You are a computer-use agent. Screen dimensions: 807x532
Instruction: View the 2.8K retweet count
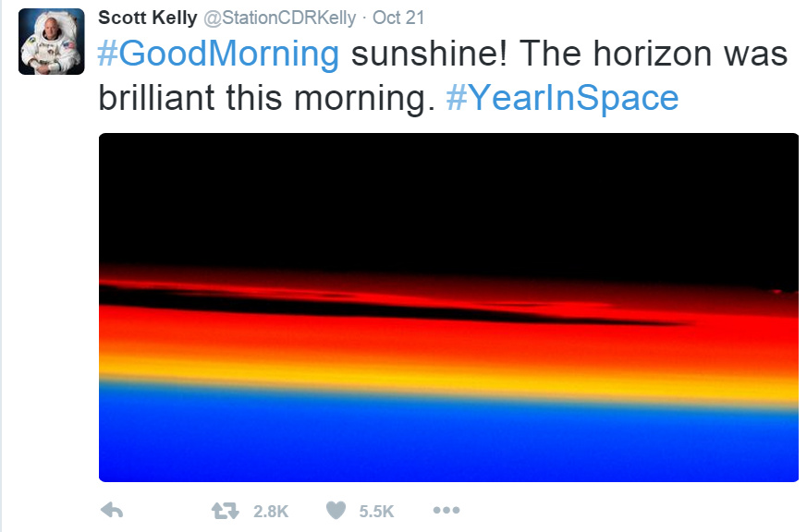[271, 512]
